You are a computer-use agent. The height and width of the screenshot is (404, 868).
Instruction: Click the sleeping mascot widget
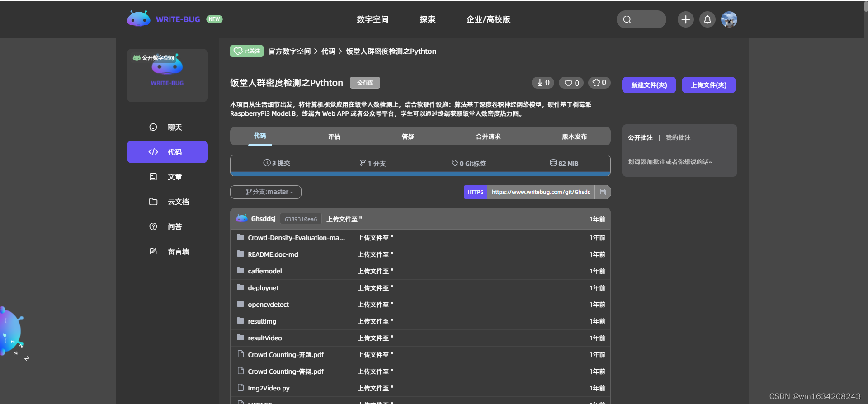click(12, 333)
